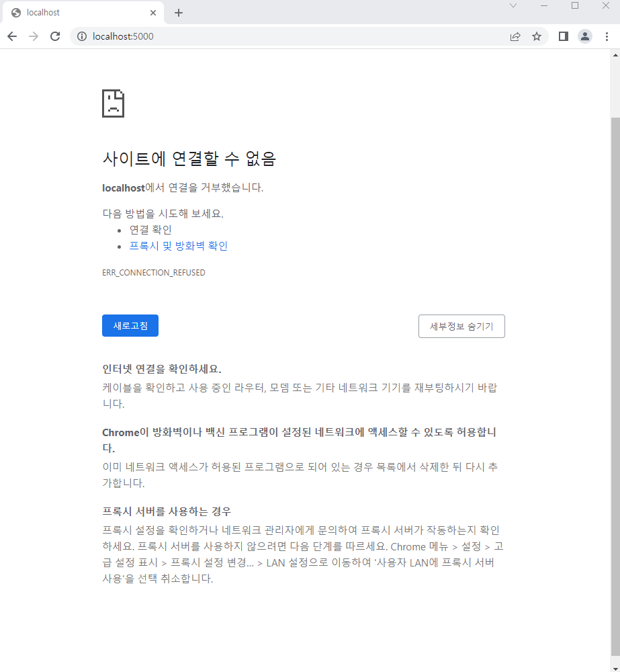The height and width of the screenshot is (672, 620).
Task: Click the scrollbar up arrow
Action: click(615, 55)
